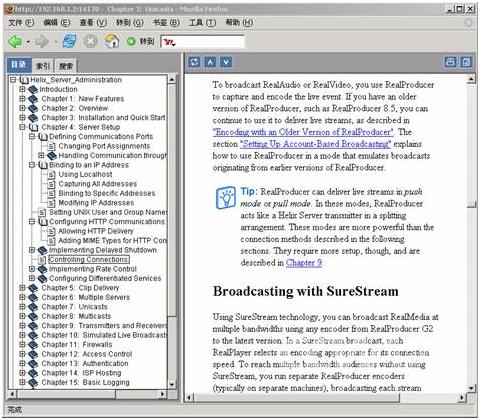The image size is (480, 420).
Task: Select Chapter 15: Basic Logging
Action: [x=85, y=383]
